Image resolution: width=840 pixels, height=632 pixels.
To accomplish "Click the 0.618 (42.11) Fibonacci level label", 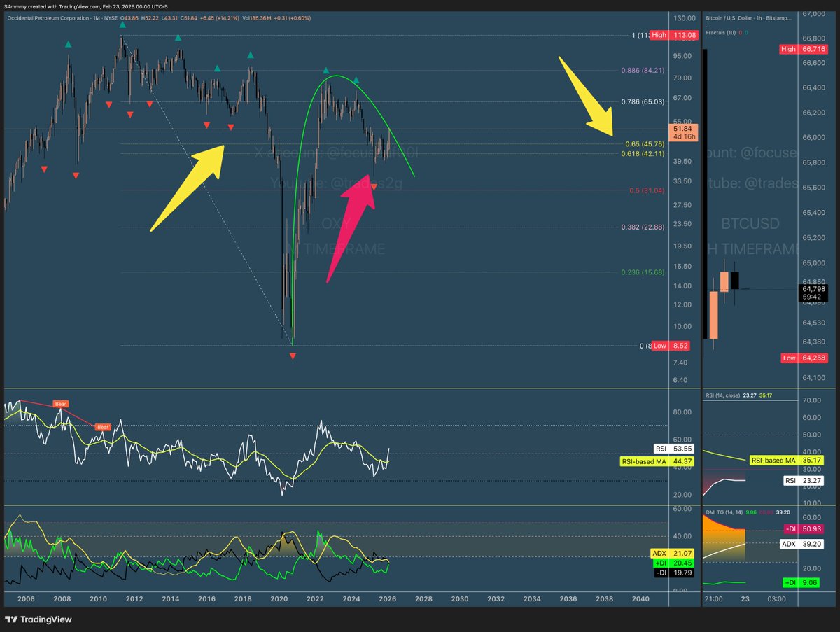I will [x=641, y=153].
